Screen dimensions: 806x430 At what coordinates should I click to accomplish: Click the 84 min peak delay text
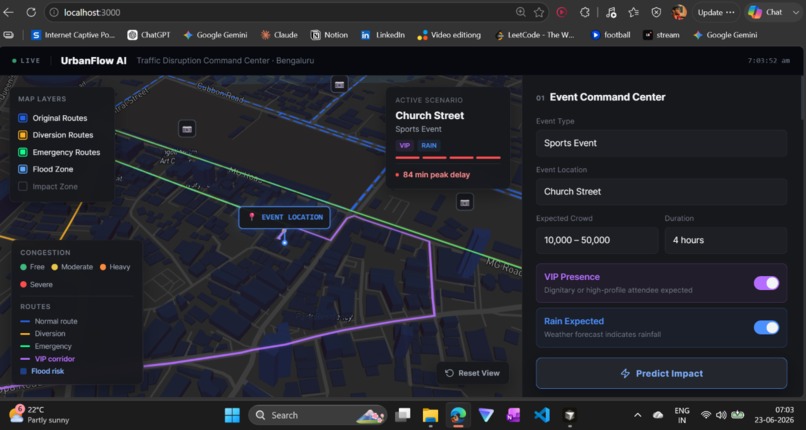(x=436, y=175)
